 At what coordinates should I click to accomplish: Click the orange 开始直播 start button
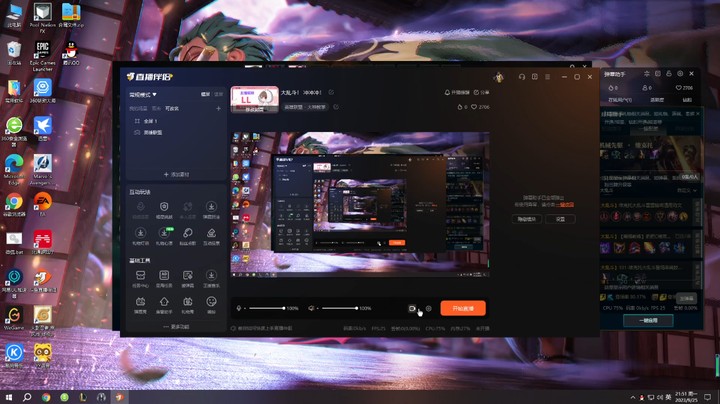pos(463,308)
